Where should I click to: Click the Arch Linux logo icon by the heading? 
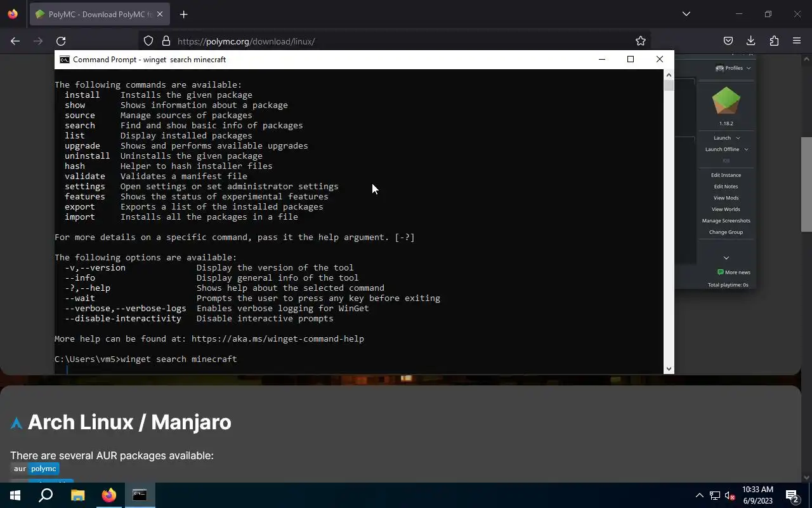pyautogui.click(x=16, y=423)
